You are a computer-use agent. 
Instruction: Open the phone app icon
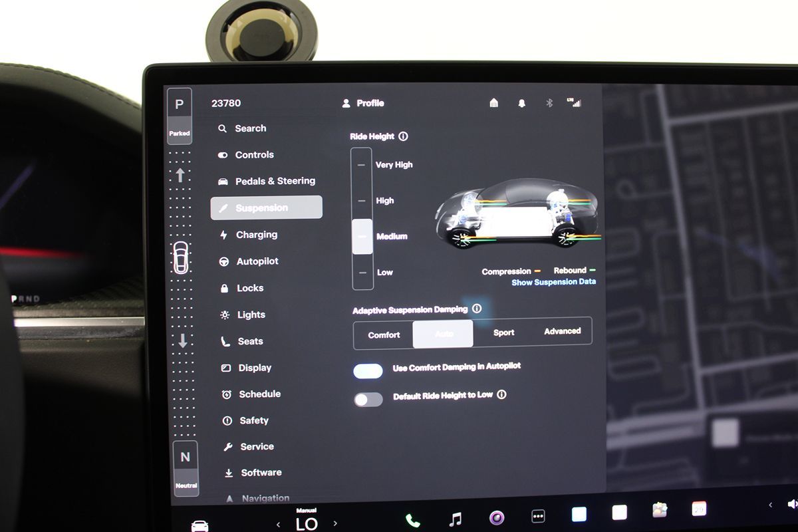413,520
